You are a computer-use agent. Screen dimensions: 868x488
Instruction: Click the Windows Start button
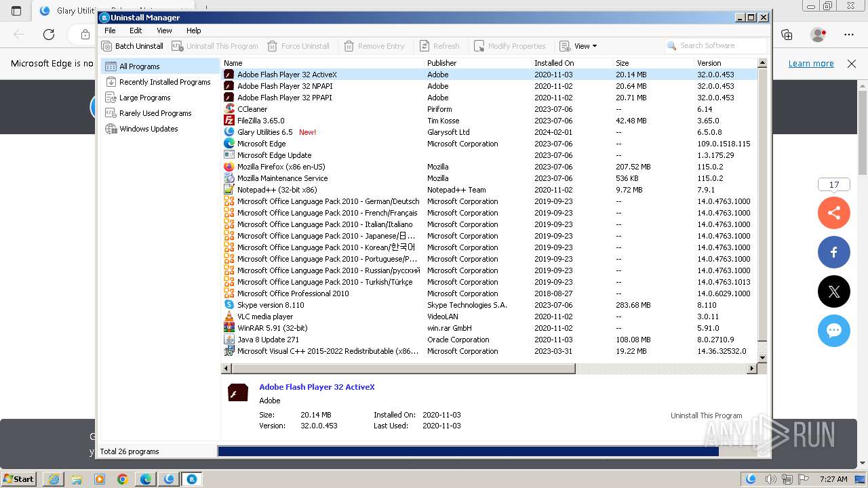[x=18, y=479]
